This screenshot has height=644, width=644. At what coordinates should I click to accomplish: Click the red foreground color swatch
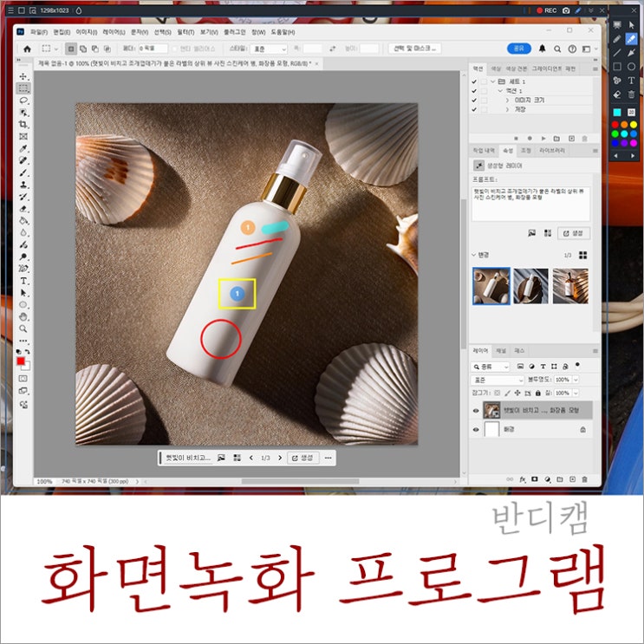pos(21,361)
